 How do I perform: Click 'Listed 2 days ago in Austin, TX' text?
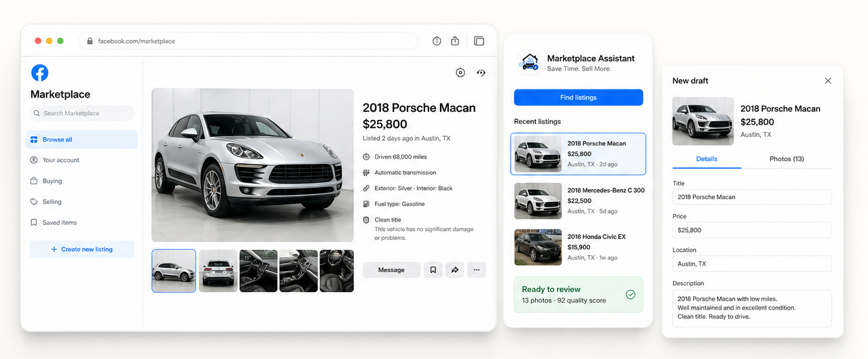(x=407, y=138)
